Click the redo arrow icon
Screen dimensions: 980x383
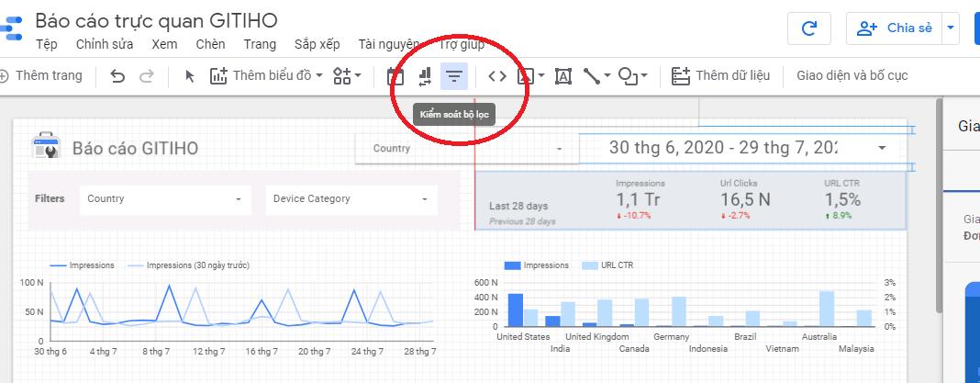pyautogui.click(x=146, y=76)
